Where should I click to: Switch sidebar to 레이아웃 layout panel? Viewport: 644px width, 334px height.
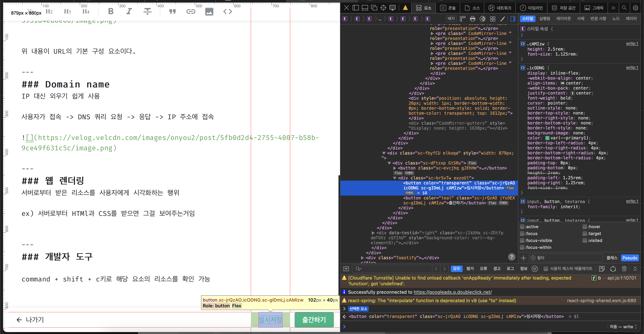pyautogui.click(x=563, y=18)
